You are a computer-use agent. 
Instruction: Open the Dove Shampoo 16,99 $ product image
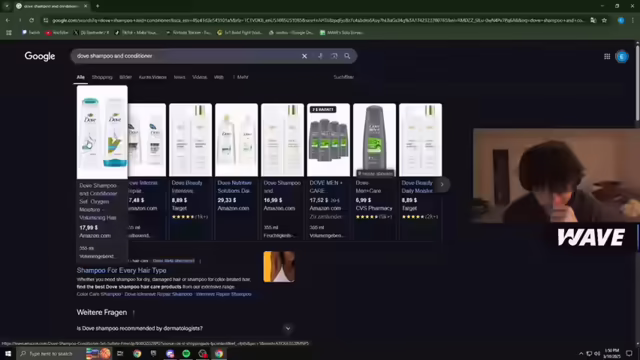coord(282,140)
